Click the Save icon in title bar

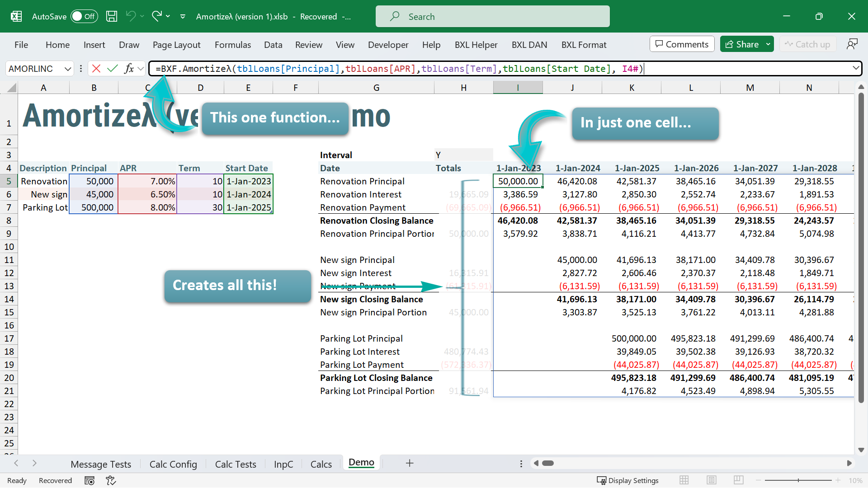112,17
